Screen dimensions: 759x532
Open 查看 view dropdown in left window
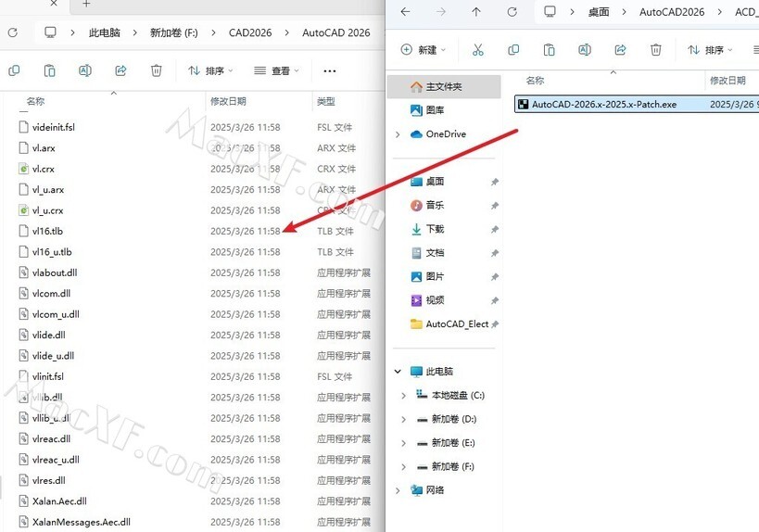coord(277,70)
